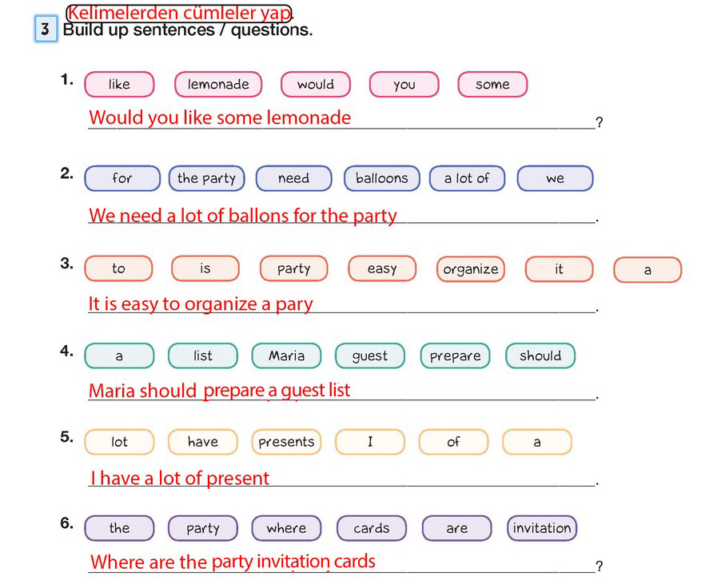Click the "easy" word pill

382,269
